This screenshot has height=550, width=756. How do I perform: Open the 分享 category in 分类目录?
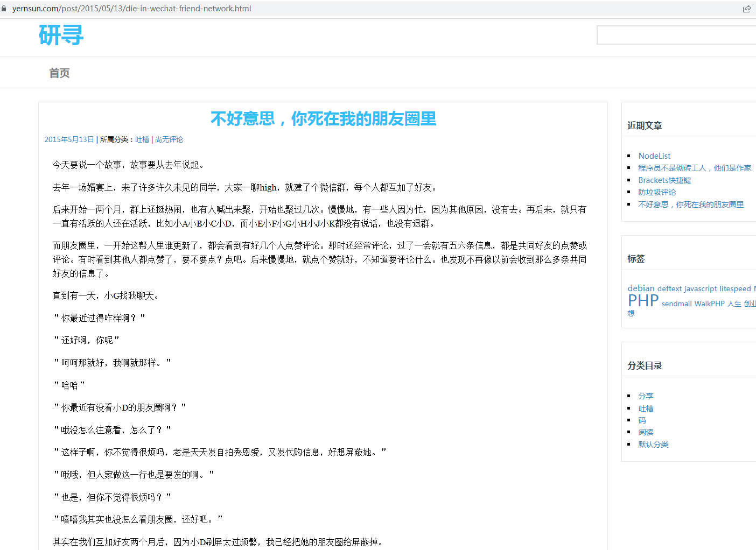pyautogui.click(x=646, y=396)
